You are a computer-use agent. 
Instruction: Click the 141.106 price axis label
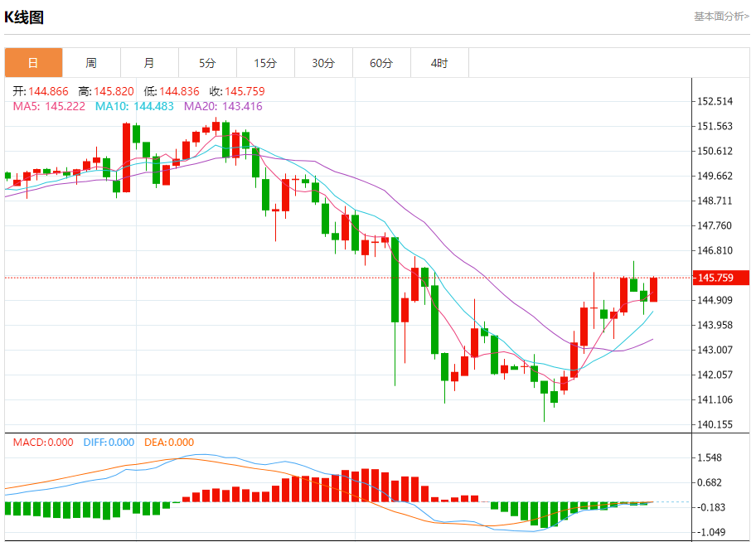point(715,399)
